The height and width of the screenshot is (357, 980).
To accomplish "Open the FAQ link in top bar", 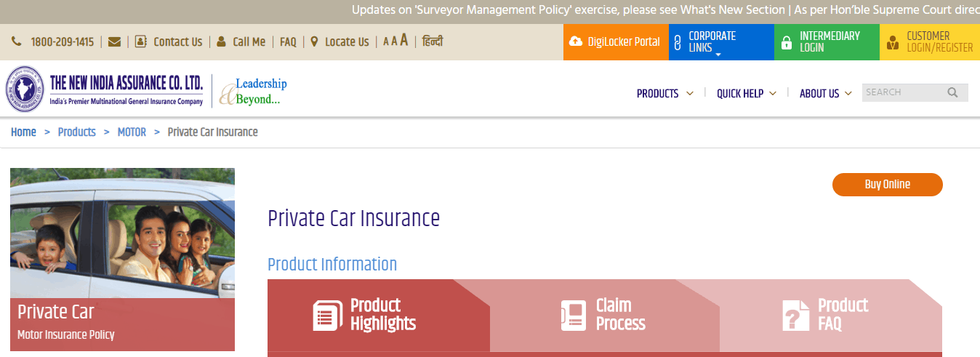I will click(x=288, y=42).
